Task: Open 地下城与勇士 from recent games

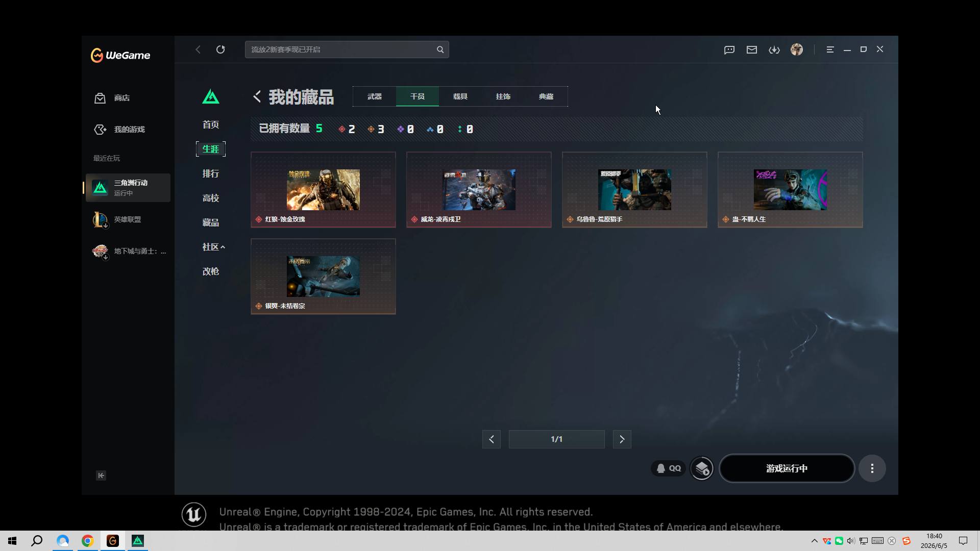Action: click(x=129, y=252)
